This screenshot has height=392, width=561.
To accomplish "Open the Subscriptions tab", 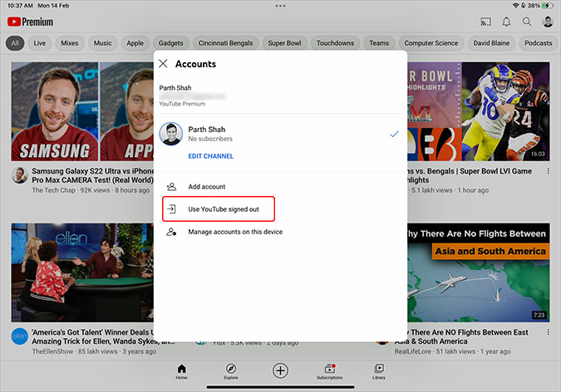I will [x=329, y=371].
